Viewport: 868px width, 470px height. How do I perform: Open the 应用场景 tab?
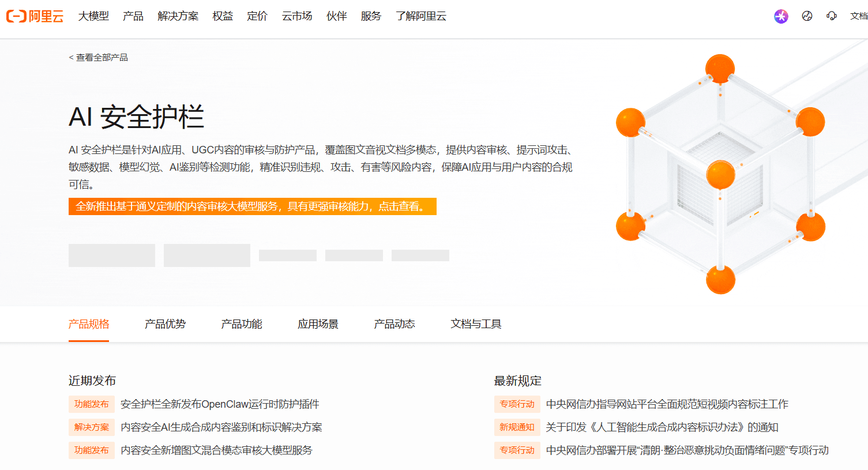tap(318, 324)
